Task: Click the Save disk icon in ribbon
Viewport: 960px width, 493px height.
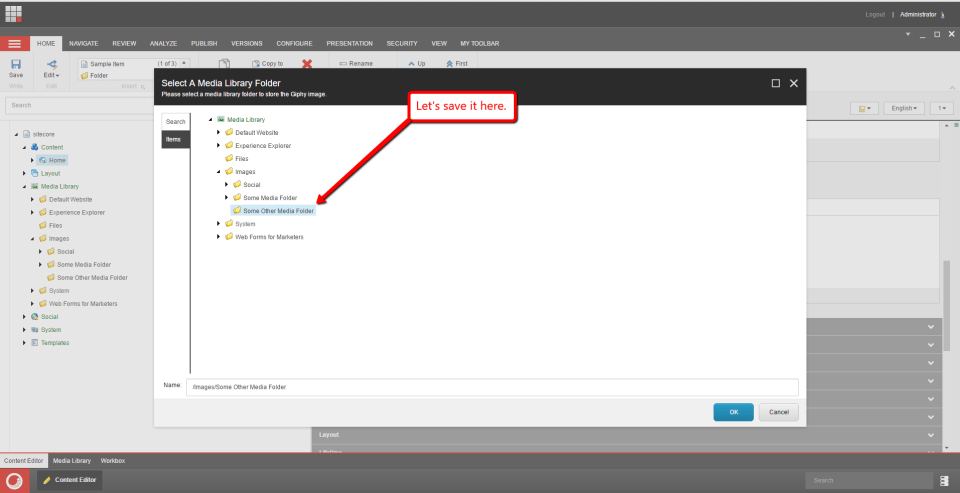Action: 16,65
